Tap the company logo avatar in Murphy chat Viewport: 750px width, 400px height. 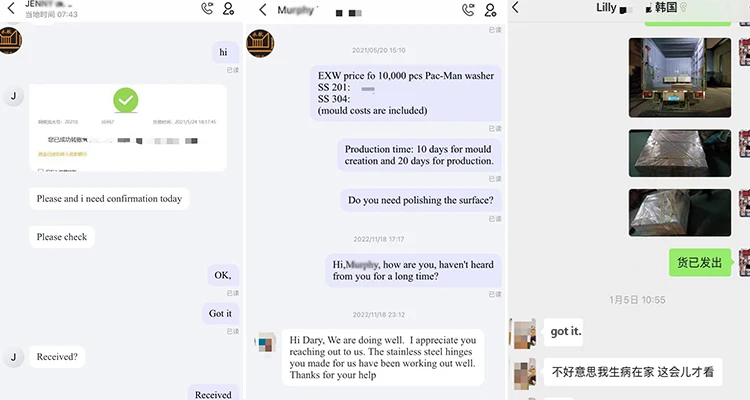click(260, 44)
